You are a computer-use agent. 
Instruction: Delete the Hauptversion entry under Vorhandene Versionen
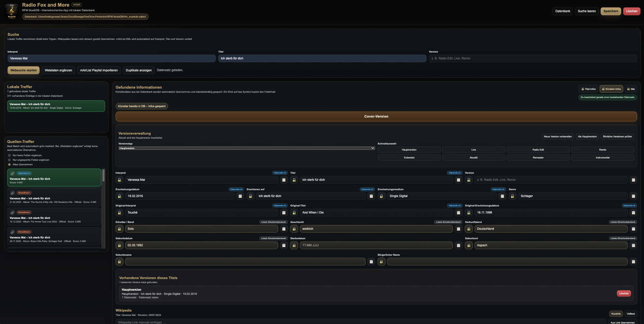(624, 293)
